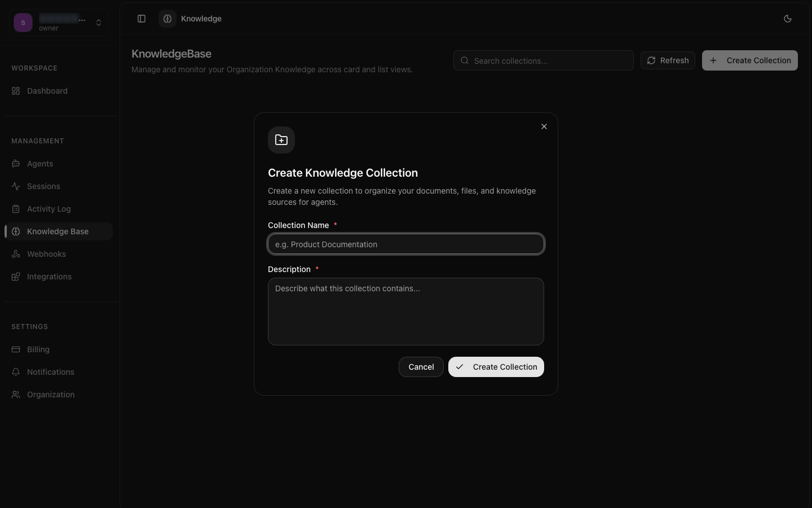
Task: Click the Agents robot icon
Action: tap(16, 164)
